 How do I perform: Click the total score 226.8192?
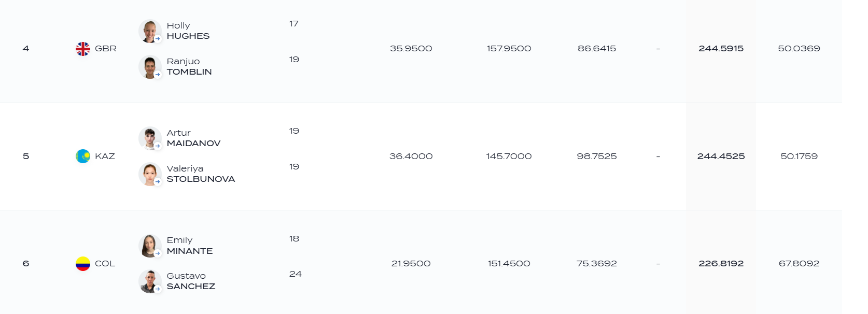pos(721,264)
